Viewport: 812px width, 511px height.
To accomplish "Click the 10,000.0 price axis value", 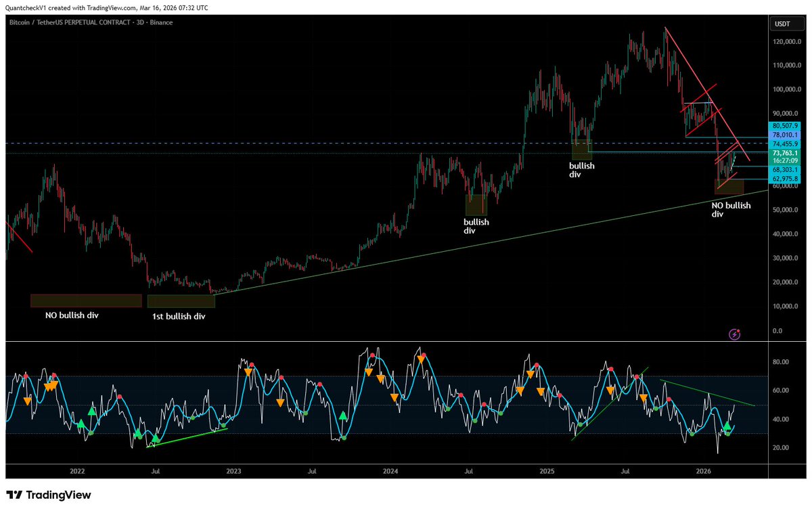I will [x=785, y=306].
